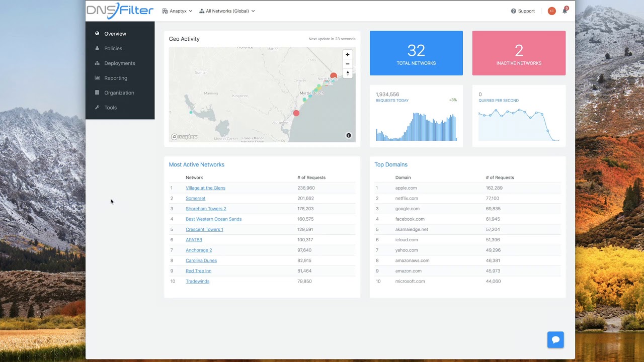Screen dimensions: 644x362
Task: Open the Somerset network link
Action: [x=196, y=199]
